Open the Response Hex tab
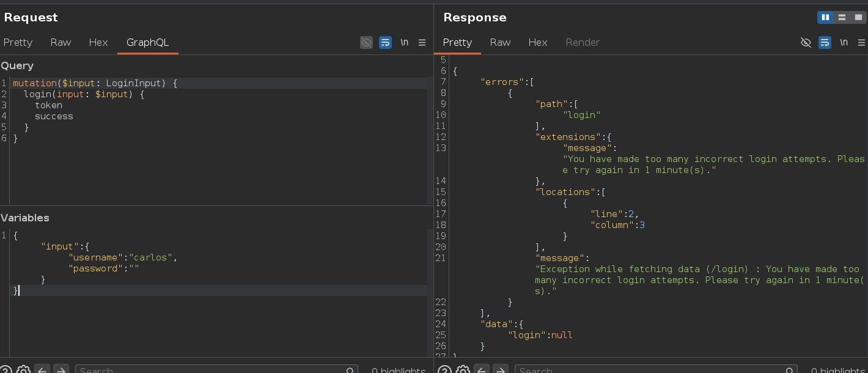Image resolution: width=868 pixels, height=373 pixels. [538, 42]
